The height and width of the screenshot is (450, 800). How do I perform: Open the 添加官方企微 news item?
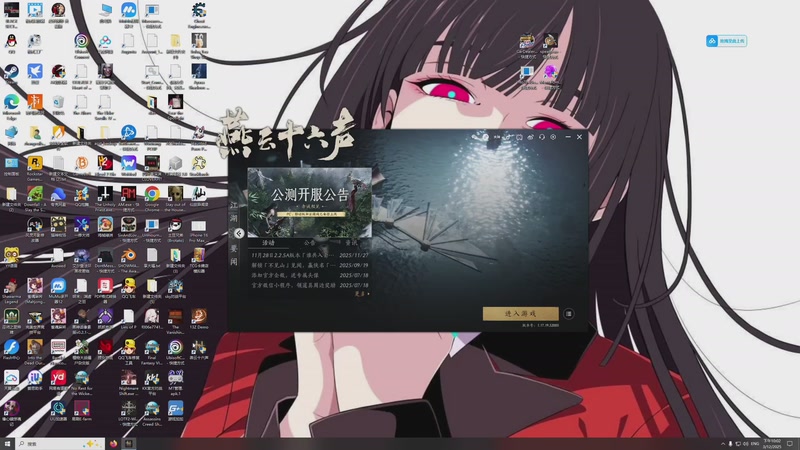point(310,275)
